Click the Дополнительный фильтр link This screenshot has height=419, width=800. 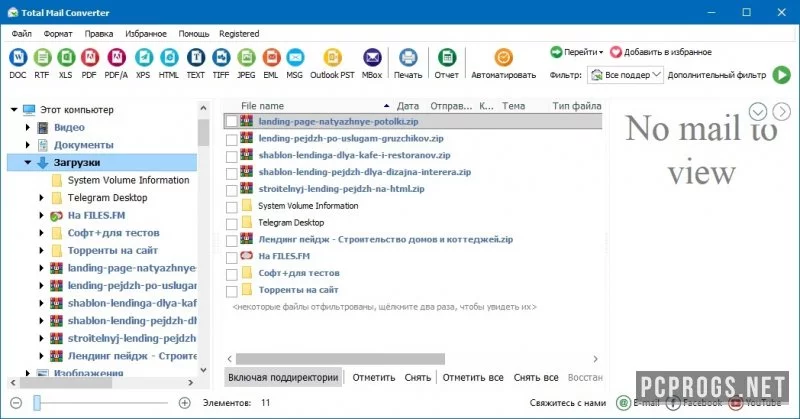(717, 75)
